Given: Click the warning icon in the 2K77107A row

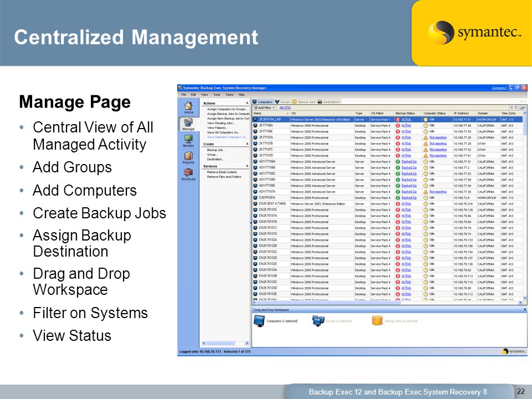Looking at the screenshot, I should [426, 137].
